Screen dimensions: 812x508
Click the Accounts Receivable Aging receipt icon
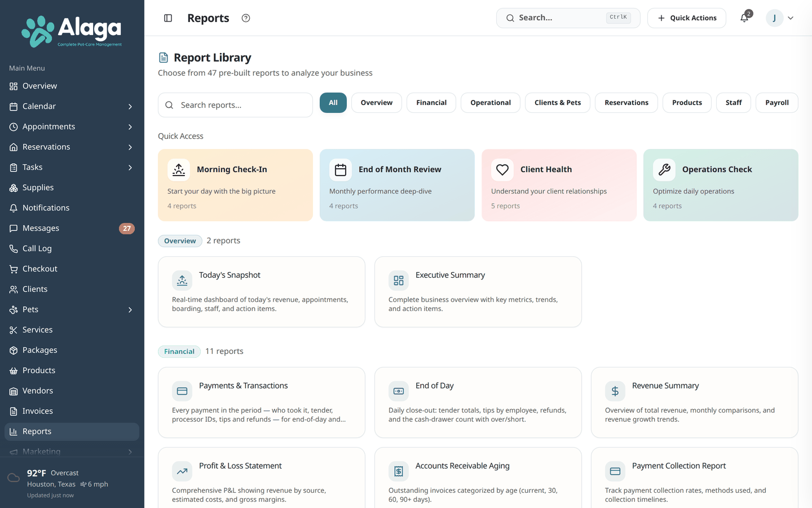[x=399, y=471]
